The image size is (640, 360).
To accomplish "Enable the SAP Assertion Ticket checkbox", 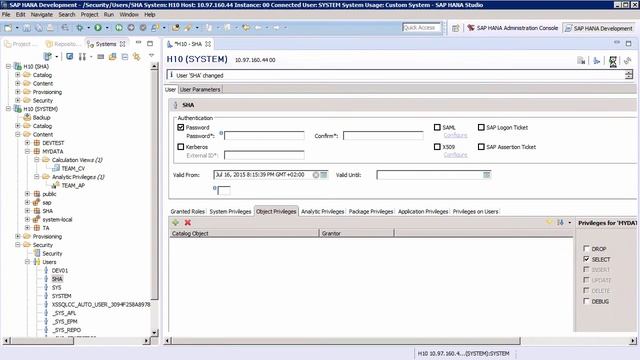I will pyautogui.click(x=481, y=147).
